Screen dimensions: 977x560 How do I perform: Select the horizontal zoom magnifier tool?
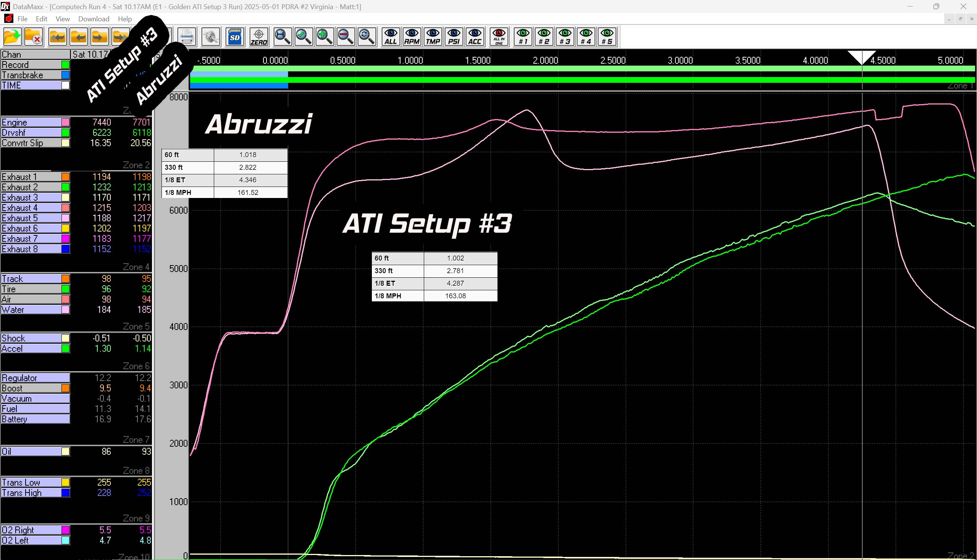(283, 37)
